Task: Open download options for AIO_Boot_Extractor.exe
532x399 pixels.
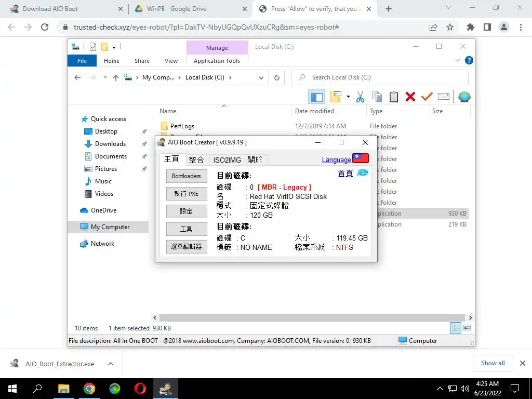Action: (110, 364)
